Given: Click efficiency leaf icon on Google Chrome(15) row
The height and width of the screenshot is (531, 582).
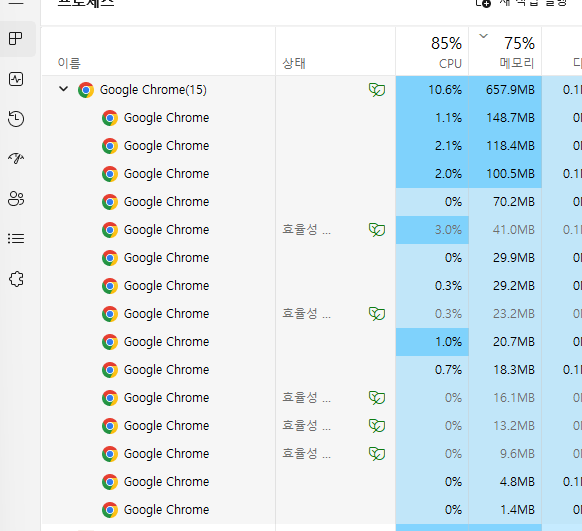Looking at the screenshot, I should (377, 90).
